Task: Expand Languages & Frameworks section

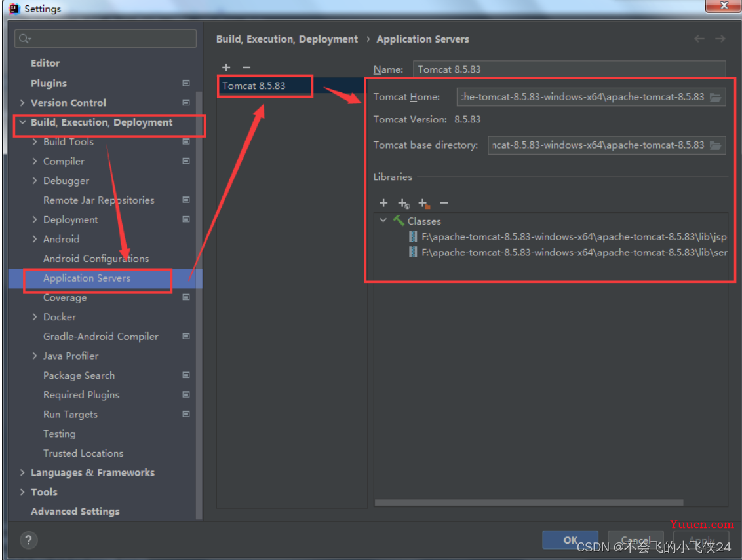Action: pos(22,472)
